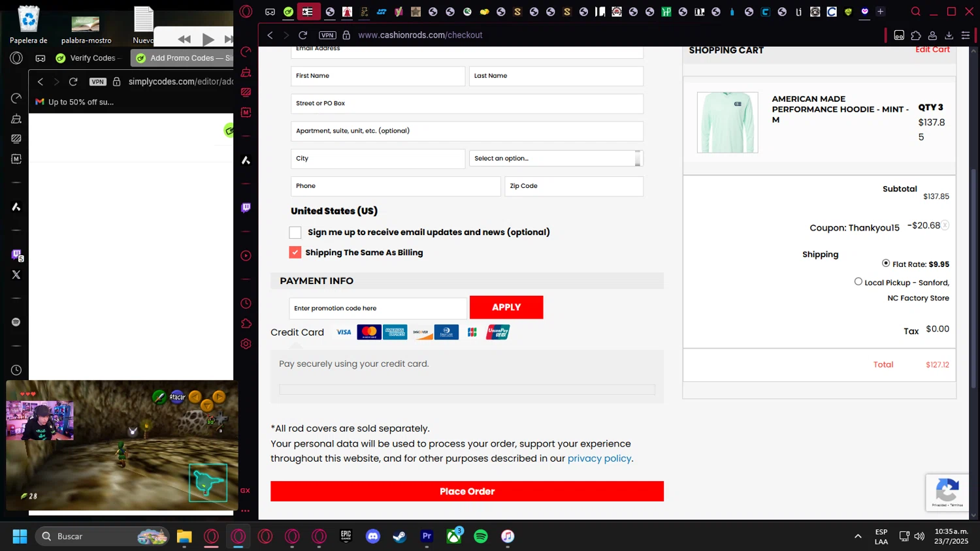980x551 pixels.
Task: Click the Zip Code field
Action: [574, 186]
